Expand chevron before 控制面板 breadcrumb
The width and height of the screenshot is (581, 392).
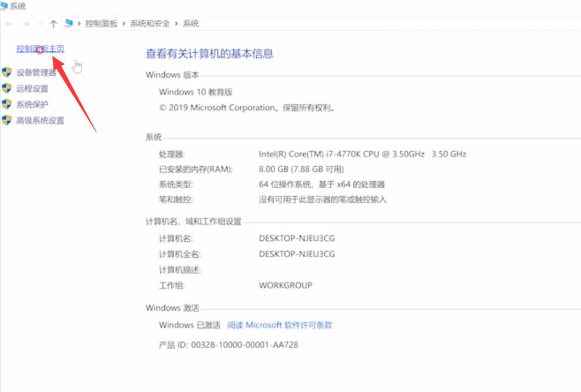pos(79,24)
